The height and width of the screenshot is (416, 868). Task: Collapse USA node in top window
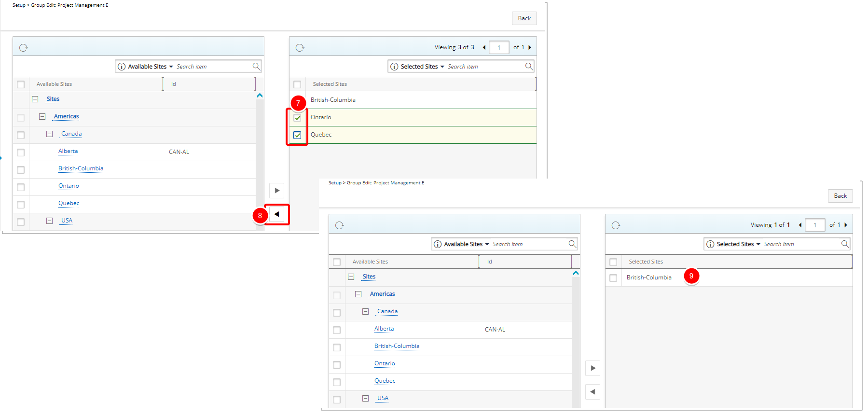tap(49, 221)
